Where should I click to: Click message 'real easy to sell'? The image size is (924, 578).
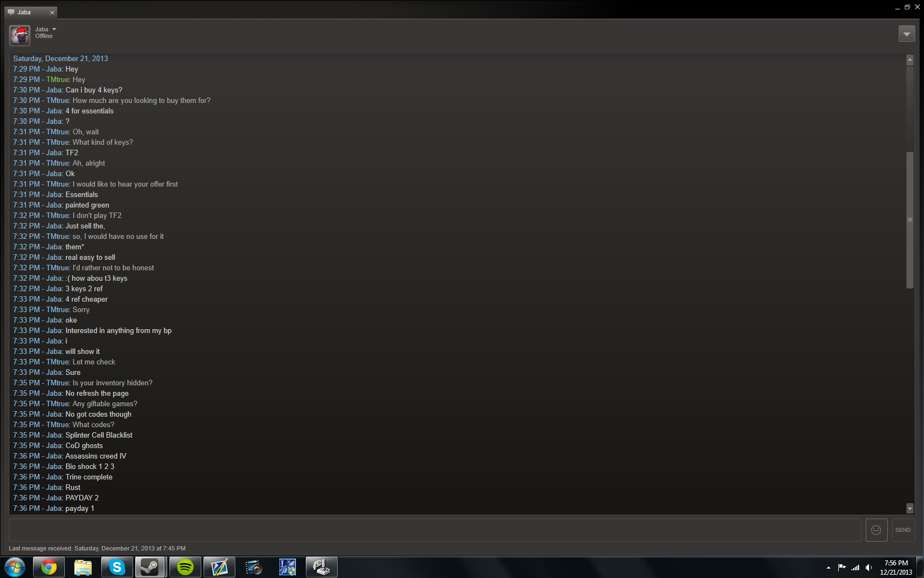90,258
